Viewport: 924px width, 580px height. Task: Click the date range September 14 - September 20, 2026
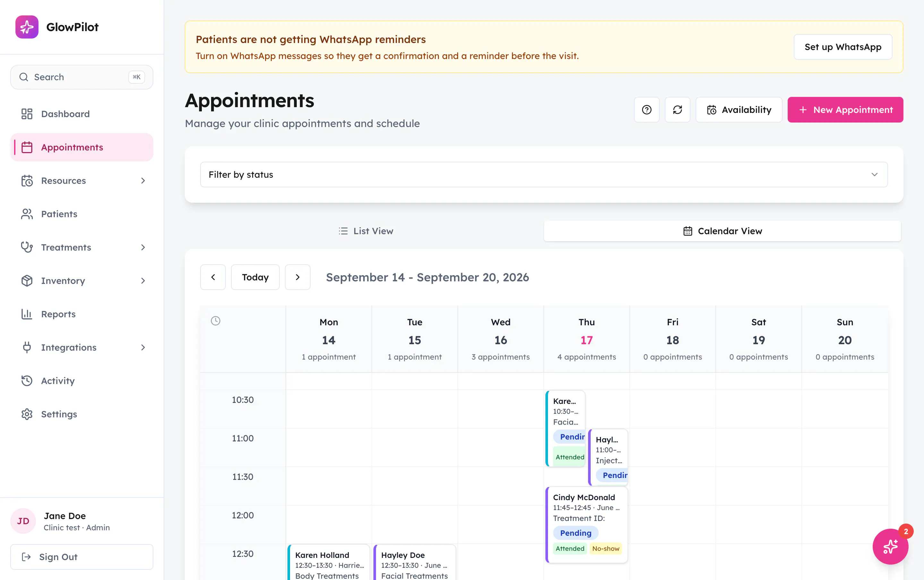[x=427, y=277]
